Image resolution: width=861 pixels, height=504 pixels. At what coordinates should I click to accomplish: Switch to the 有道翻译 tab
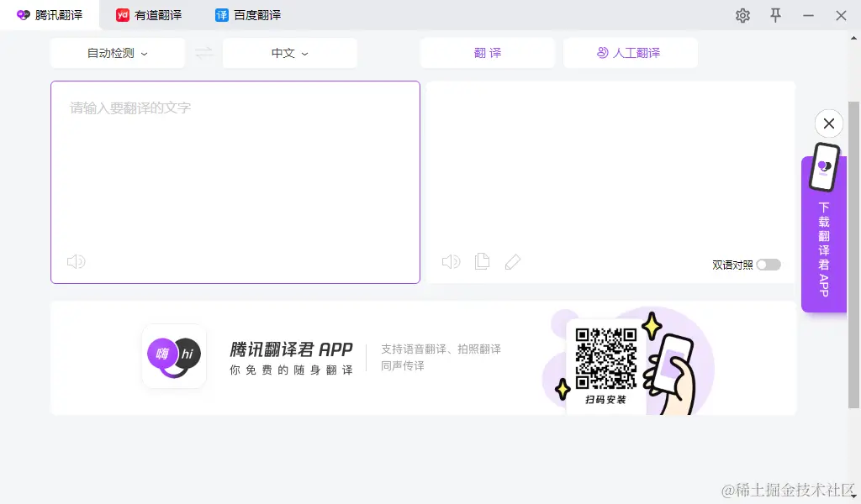click(149, 15)
